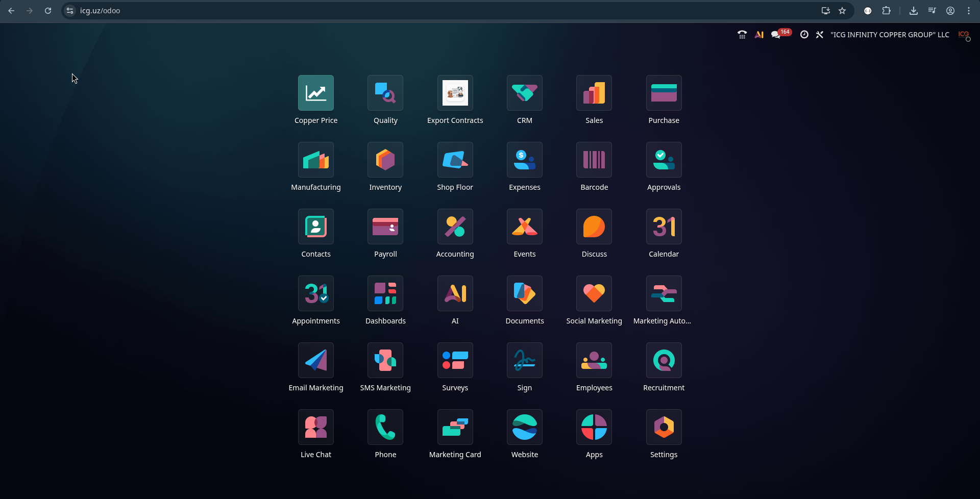Launch the Barcode app
This screenshot has height=499, width=980.
point(594,160)
